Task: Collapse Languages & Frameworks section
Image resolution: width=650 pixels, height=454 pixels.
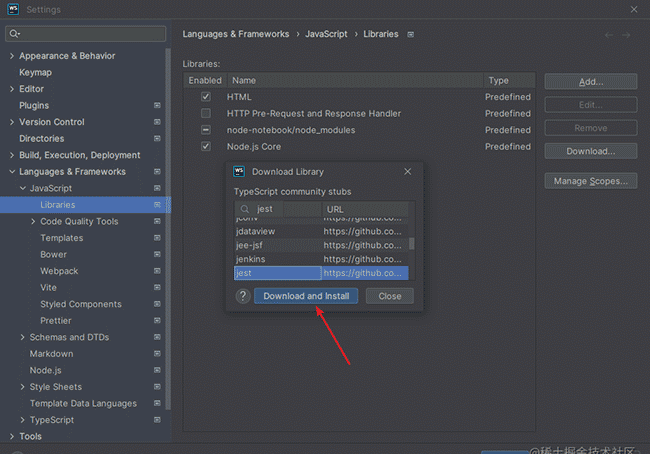Action: (12, 172)
